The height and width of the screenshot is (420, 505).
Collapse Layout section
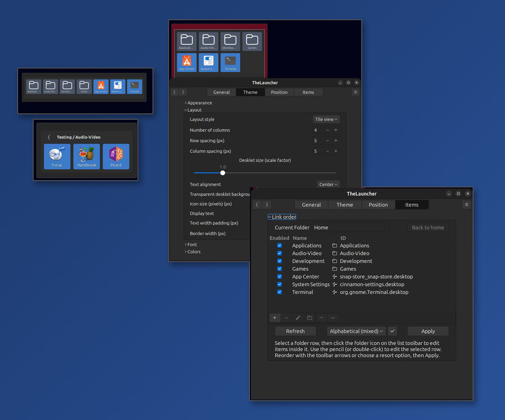coord(193,110)
